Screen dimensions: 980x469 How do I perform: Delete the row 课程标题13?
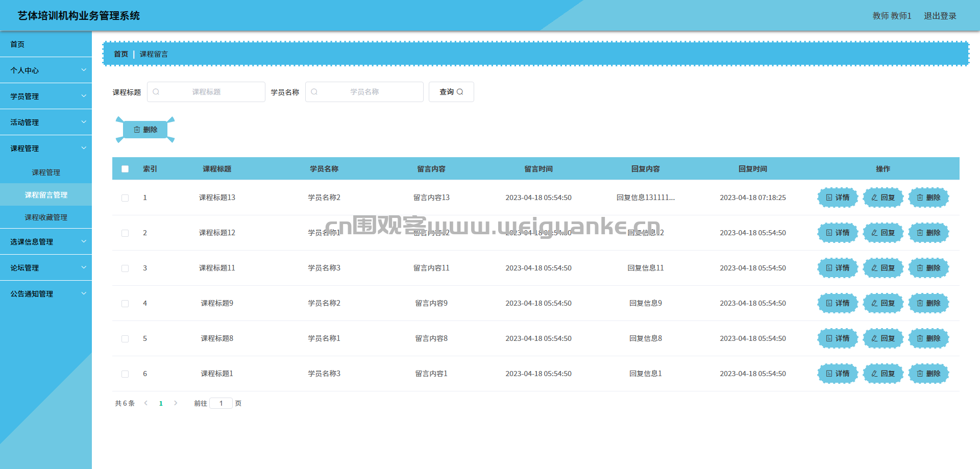point(928,198)
